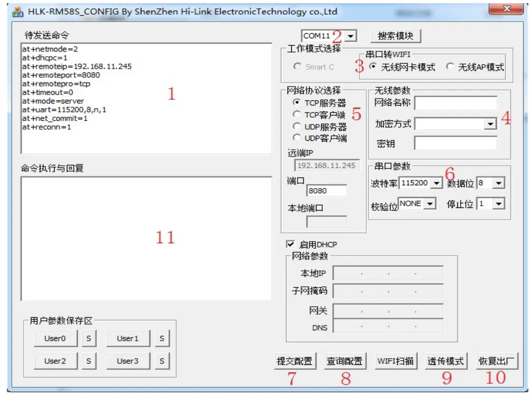
Task: Click the 网络名称 network name field
Action: (x=456, y=103)
